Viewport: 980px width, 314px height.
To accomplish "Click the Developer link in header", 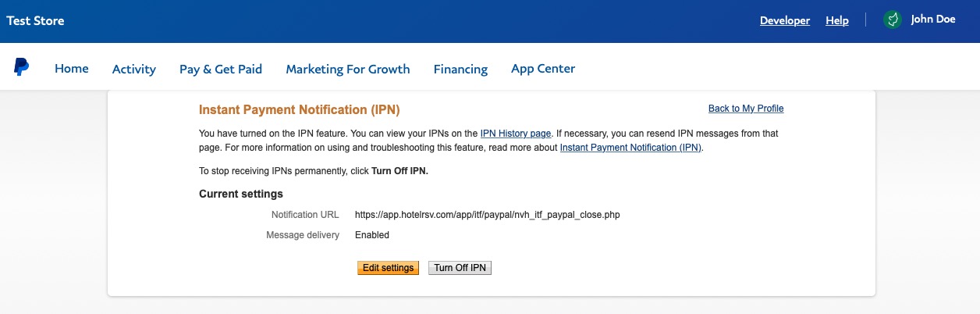I will pos(785,21).
